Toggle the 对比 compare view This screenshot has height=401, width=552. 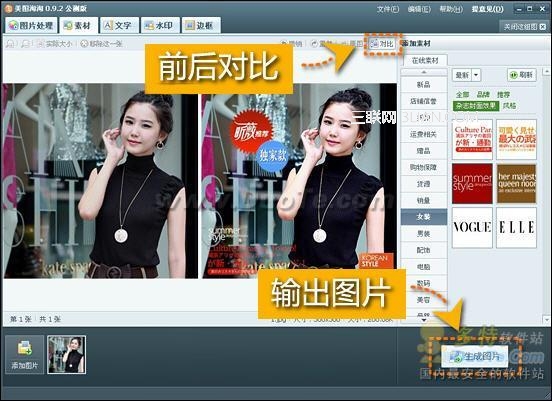tap(382, 44)
